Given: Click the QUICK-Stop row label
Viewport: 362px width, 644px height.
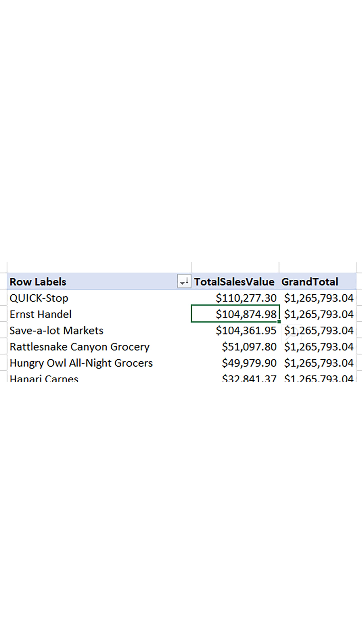Looking at the screenshot, I should [39, 298].
